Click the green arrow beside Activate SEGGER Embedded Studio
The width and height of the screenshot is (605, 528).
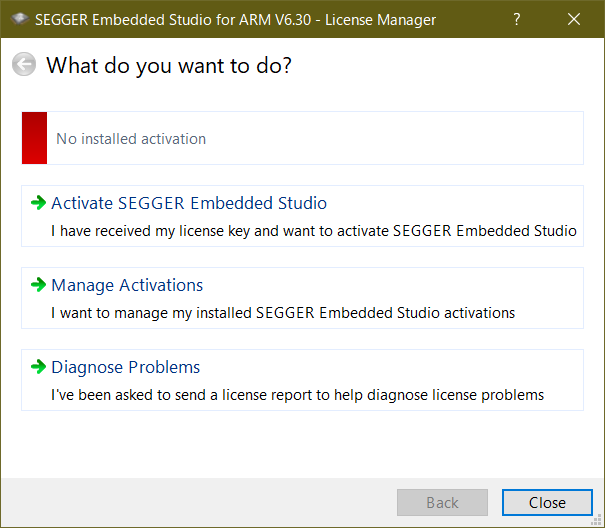[x=39, y=203]
